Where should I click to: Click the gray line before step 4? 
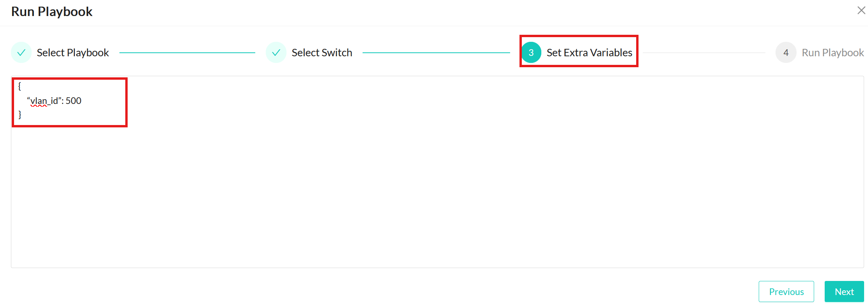pyautogui.click(x=704, y=52)
